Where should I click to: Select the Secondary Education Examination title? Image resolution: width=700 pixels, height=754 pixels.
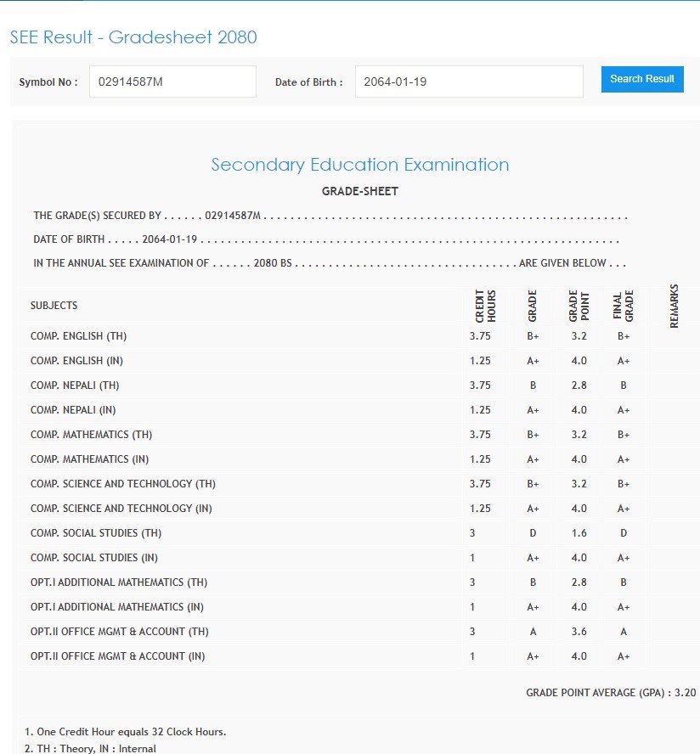[x=359, y=165]
